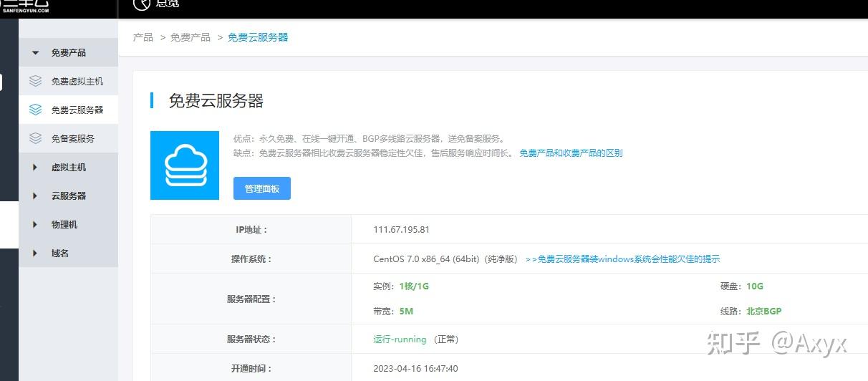Click the 10G disk value

pyautogui.click(x=755, y=286)
